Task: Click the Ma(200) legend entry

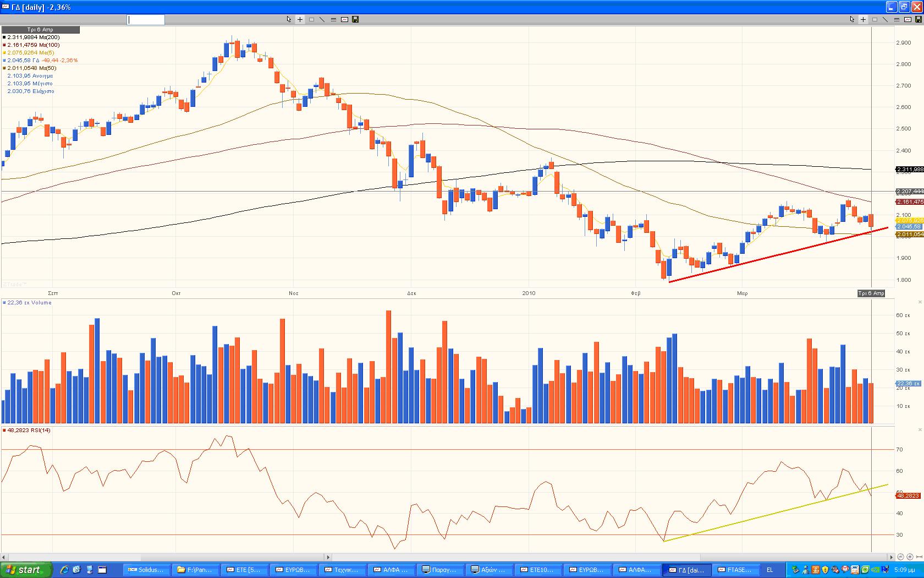Action: point(32,37)
